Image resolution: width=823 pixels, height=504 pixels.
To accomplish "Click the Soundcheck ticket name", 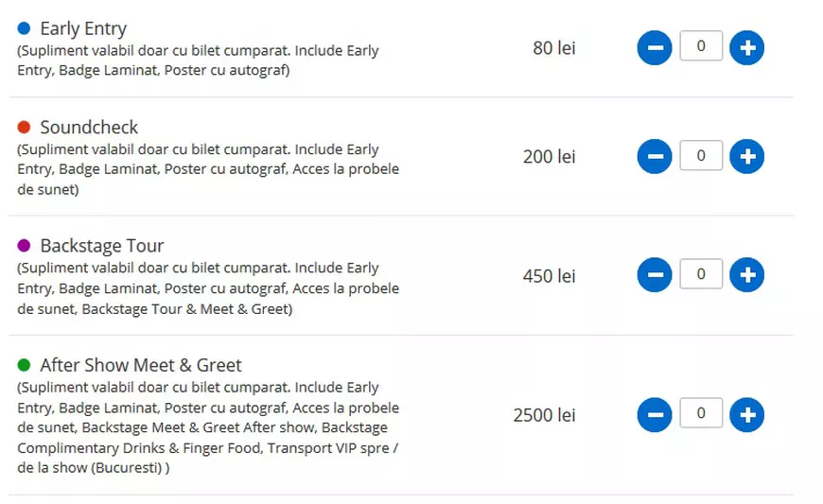I will coord(89,128).
